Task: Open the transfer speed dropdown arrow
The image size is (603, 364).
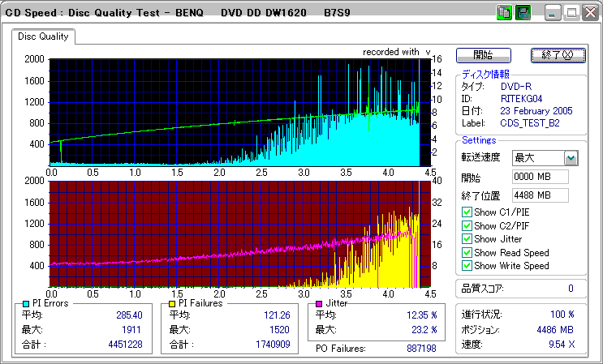Action: pyautogui.click(x=571, y=158)
